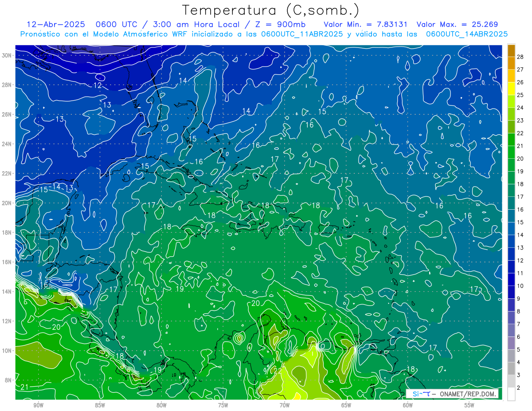
Task: Click color scale label 12
Action: coord(520,261)
